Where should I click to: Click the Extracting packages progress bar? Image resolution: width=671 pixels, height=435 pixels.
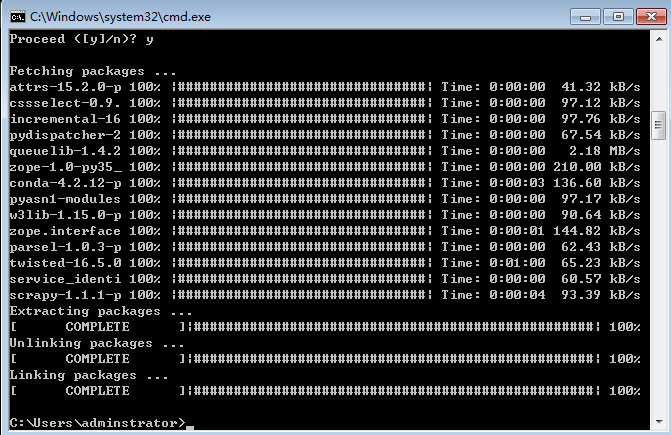(x=394, y=327)
